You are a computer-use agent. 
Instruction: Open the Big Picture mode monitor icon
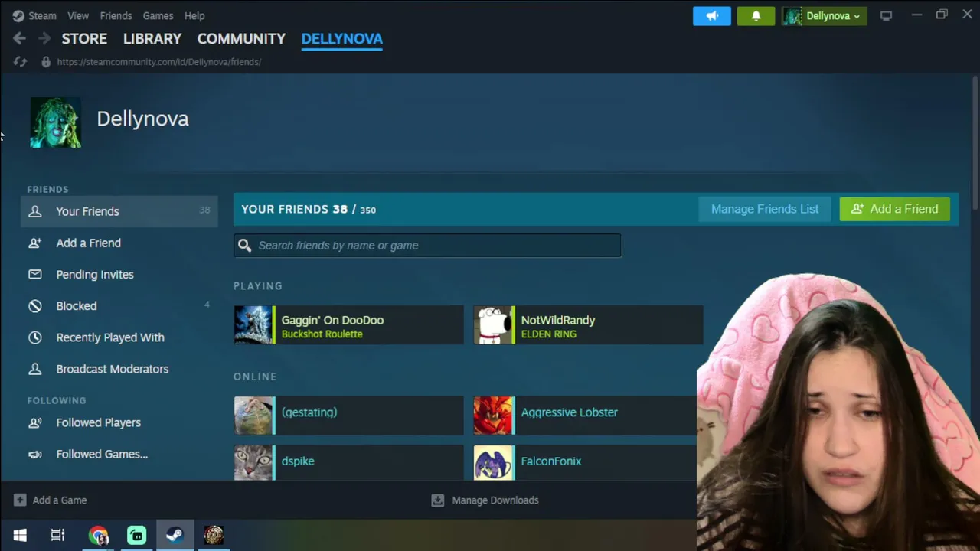tap(886, 15)
